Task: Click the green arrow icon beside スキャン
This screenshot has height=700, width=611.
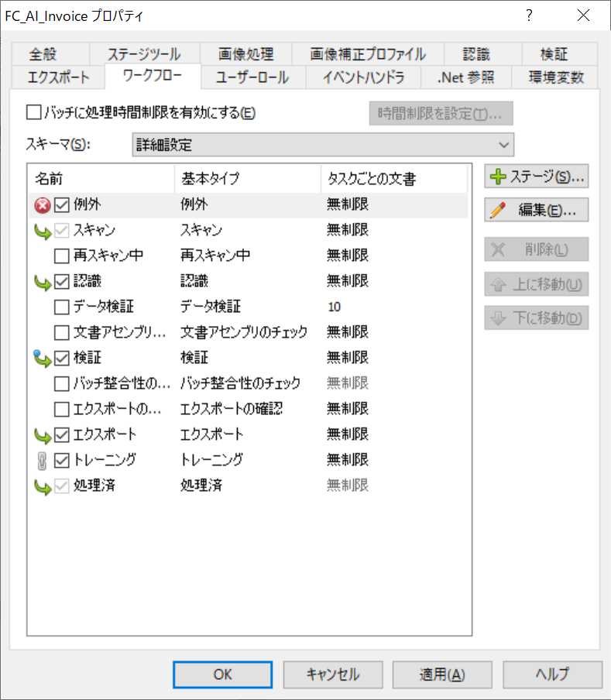Action: (x=43, y=232)
